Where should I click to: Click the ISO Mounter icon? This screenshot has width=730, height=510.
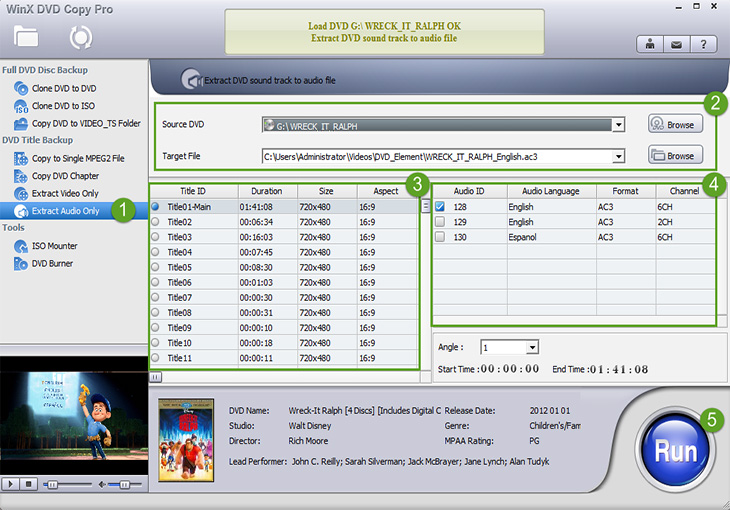[21, 246]
